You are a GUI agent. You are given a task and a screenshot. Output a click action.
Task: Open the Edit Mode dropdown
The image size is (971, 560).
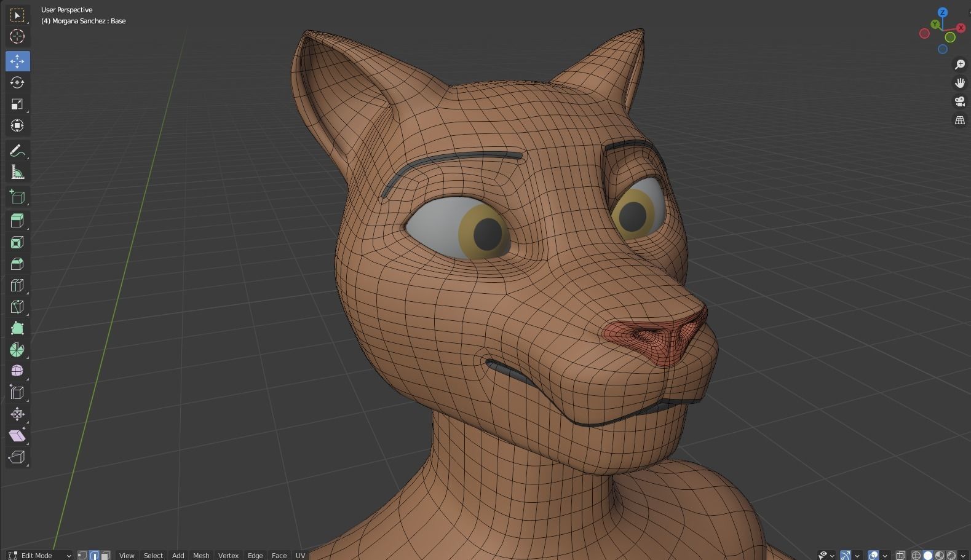click(x=40, y=555)
